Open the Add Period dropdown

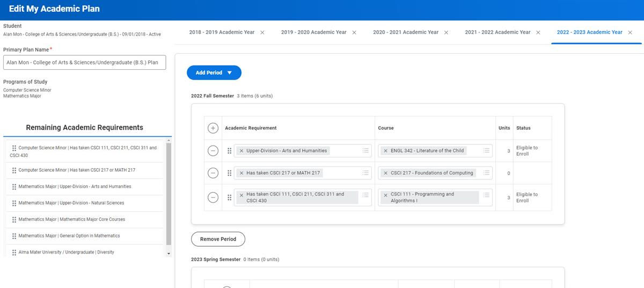(x=214, y=73)
